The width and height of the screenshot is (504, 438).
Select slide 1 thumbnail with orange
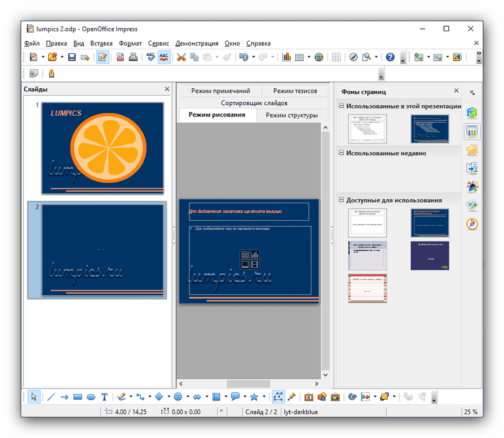click(x=103, y=147)
